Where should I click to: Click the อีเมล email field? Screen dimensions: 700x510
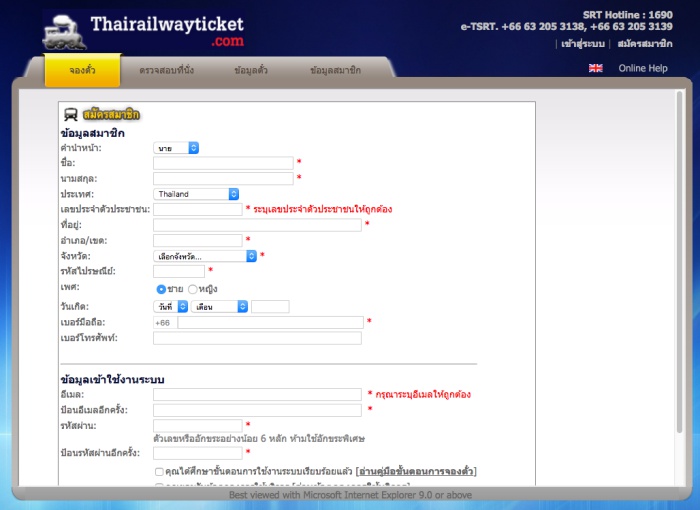(257, 394)
